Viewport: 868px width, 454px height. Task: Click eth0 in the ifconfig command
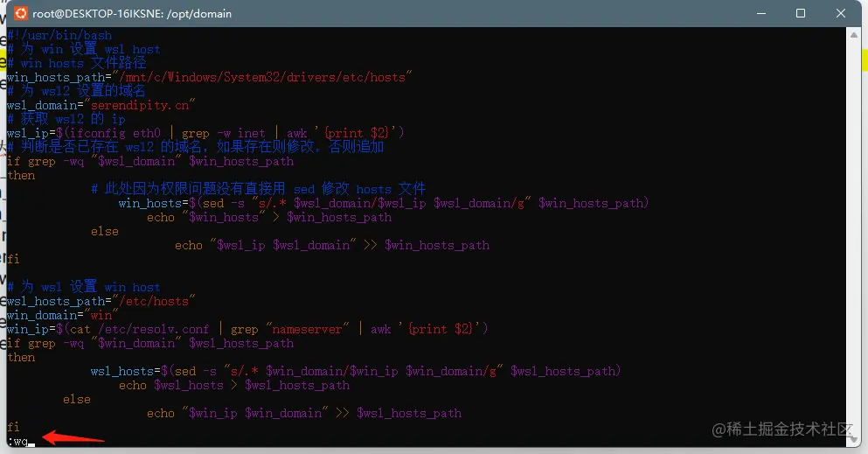147,134
